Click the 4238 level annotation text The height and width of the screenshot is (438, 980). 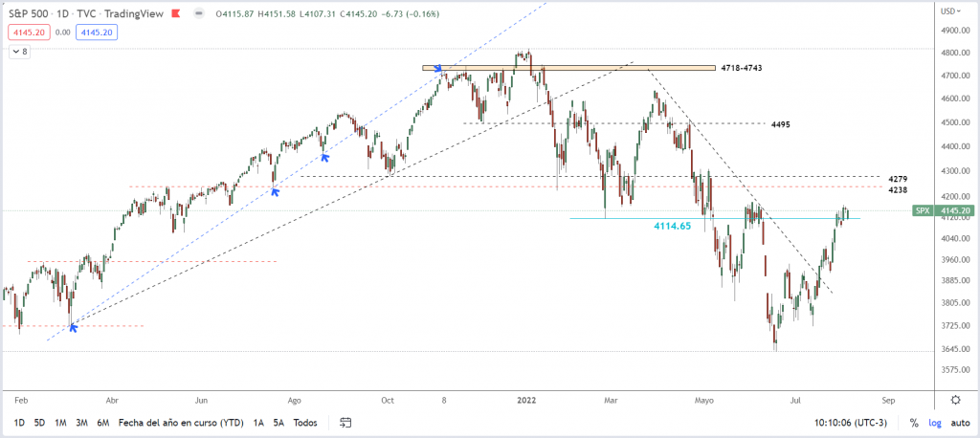[x=897, y=189]
